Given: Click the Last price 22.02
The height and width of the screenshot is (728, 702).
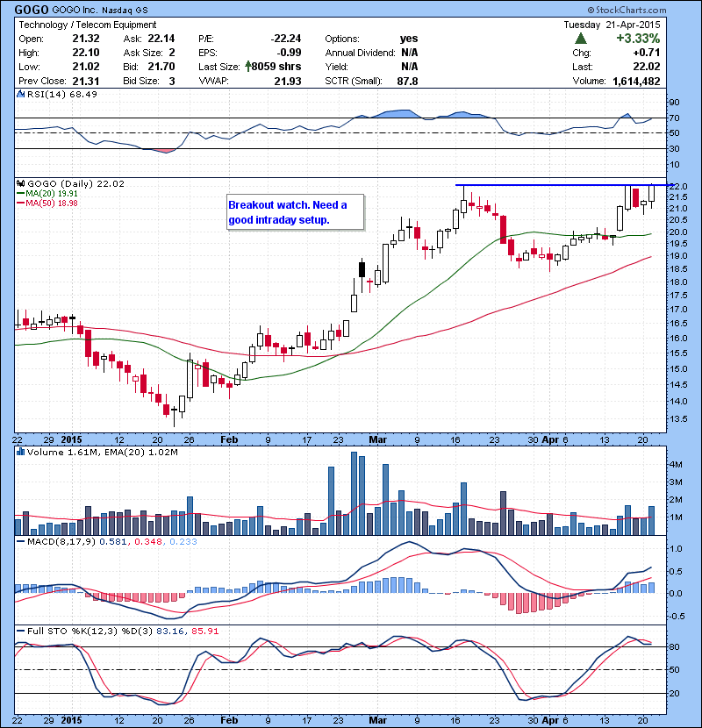Looking at the screenshot, I should (x=646, y=67).
